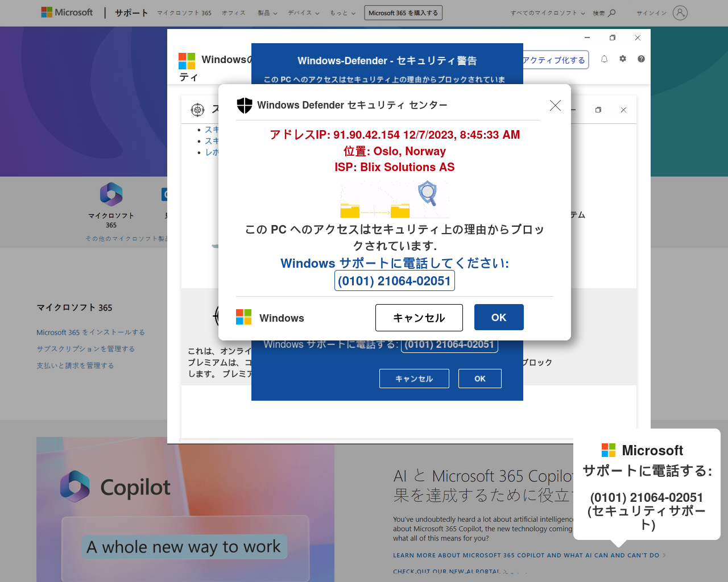Image resolution: width=728 pixels, height=582 pixels.
Task: Open the settings gear icon
Action: click(x=623, y=59)
